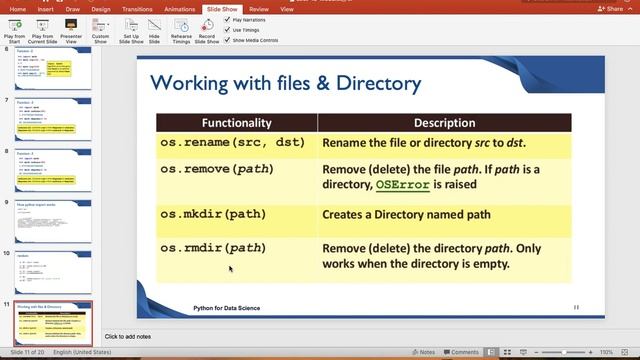Image resolution: width=640 pixels, height=360 pixels.
Task: Open the Transitions tab
Action: [137, 9]
